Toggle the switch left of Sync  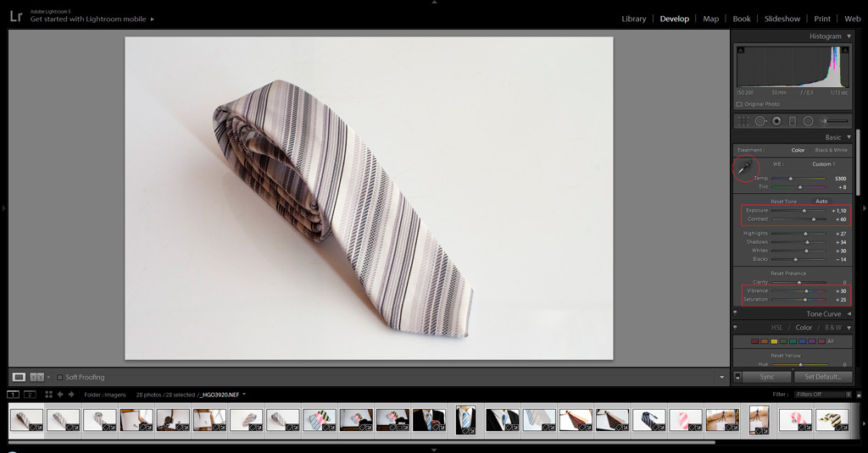[737, 377]
